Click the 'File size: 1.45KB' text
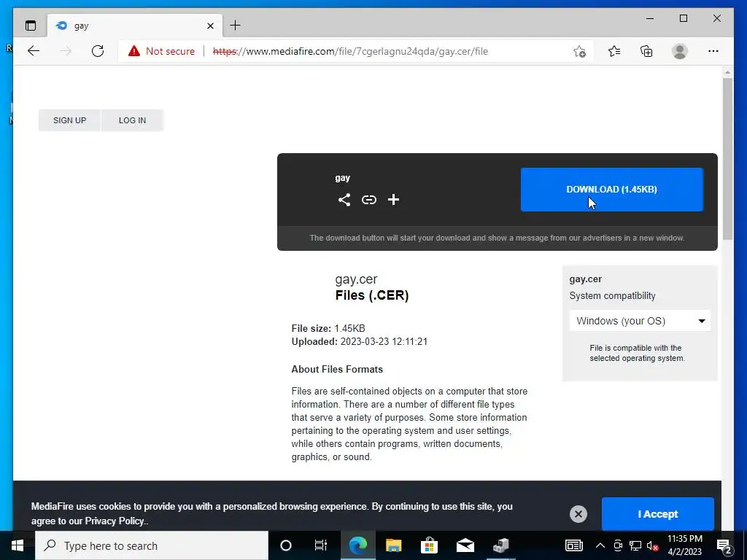This screenshot has width=747, height=560. click(x=328, y=329)
